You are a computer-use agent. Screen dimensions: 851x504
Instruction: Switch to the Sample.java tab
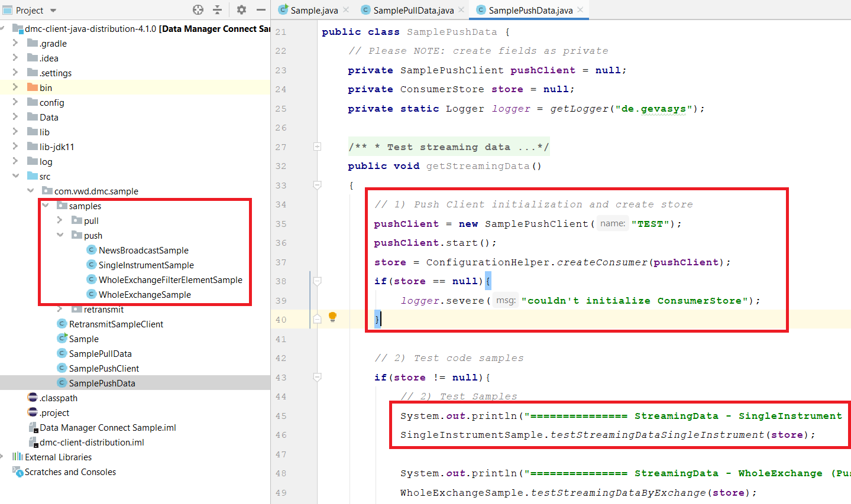click(x=313, y=10)
